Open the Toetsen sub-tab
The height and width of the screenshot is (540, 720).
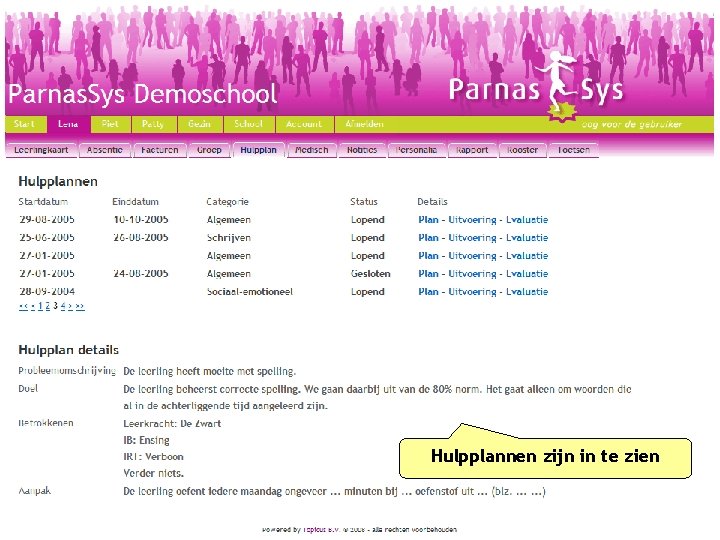click(x=574, y=150)
